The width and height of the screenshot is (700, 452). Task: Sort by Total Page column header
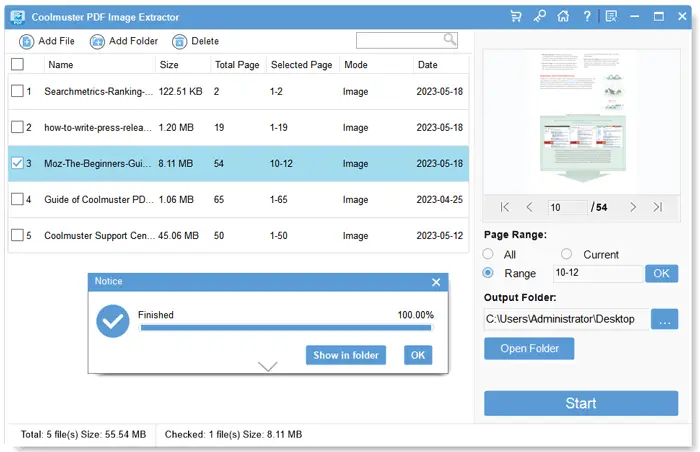click(x=237, y=65)
